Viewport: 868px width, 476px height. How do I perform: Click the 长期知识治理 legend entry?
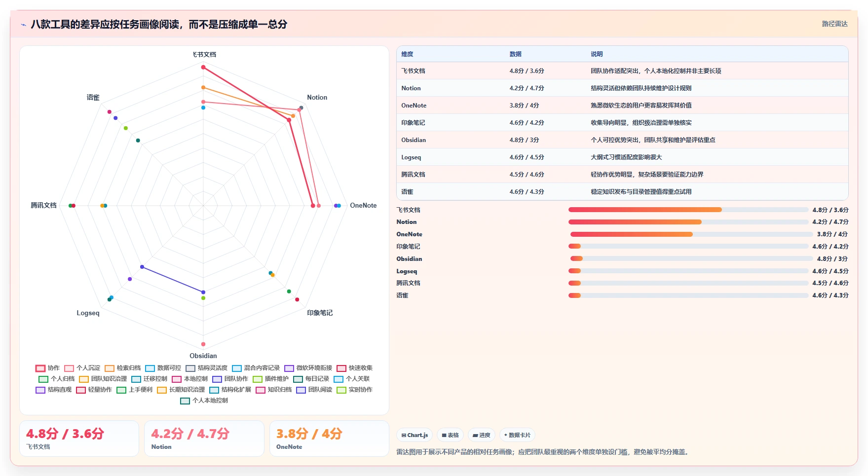[x=181, y=390]
